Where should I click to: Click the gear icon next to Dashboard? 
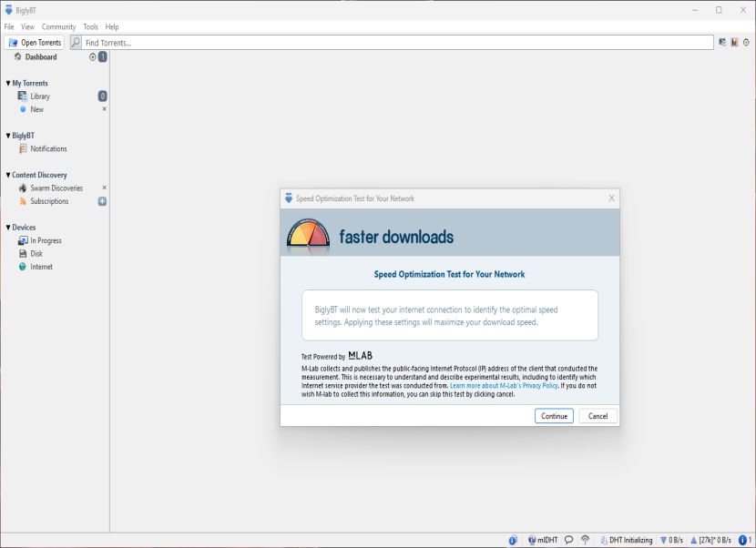93,56
